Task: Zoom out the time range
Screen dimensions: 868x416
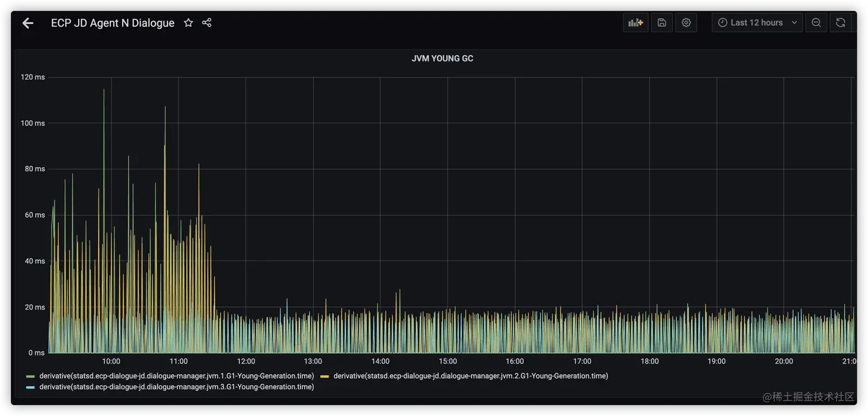Action: [x=816, y=22]
